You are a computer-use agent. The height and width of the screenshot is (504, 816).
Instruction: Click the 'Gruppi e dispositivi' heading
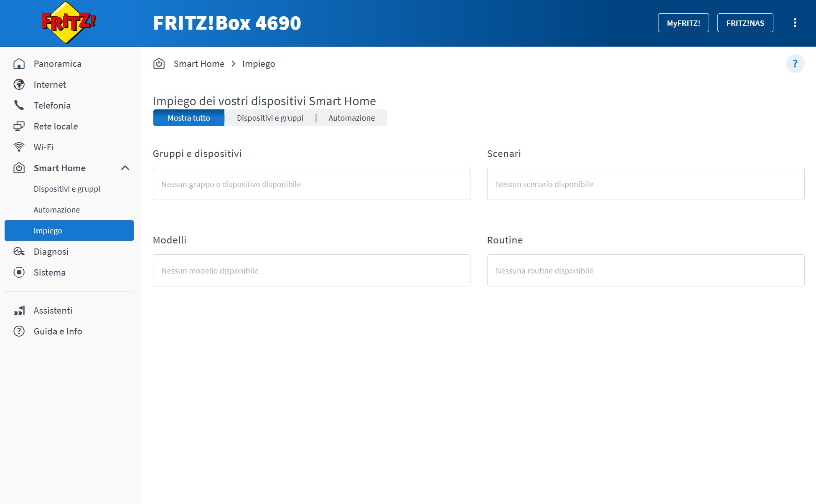coord(197,154)
